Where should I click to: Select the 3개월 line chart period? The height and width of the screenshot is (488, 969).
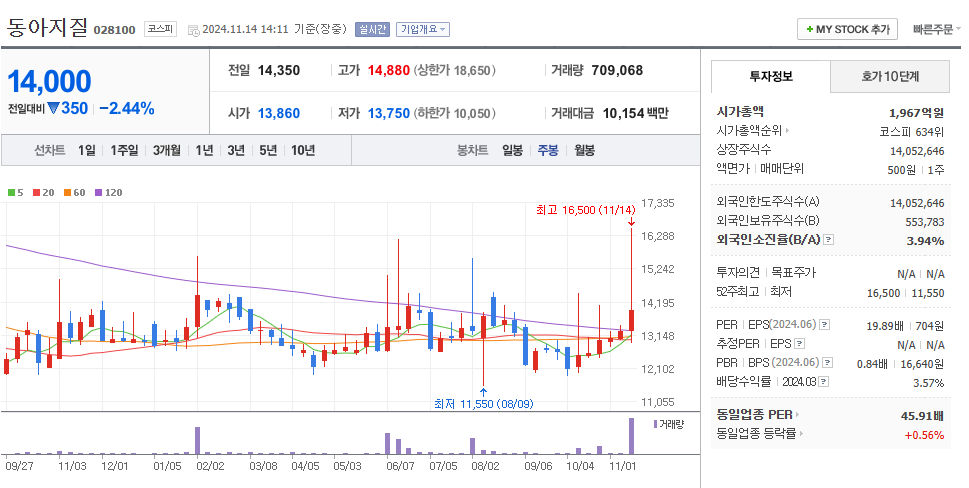coord(167,150)
